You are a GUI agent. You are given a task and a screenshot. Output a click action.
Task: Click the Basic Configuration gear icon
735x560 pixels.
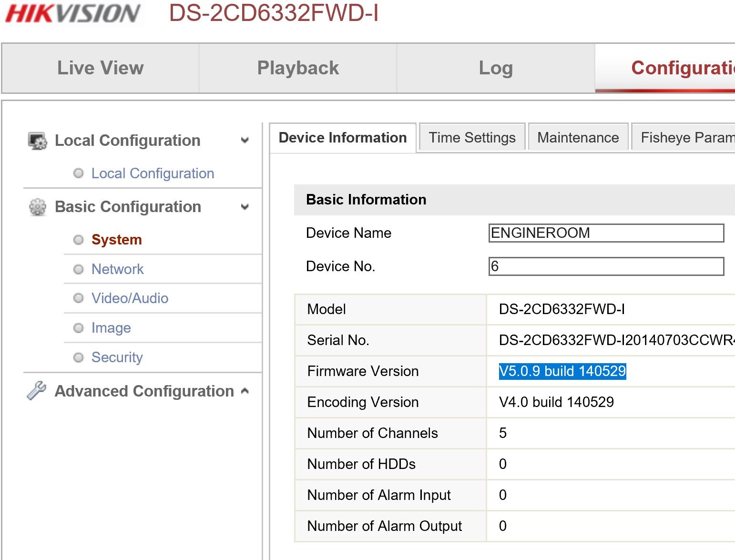[38, 207]
